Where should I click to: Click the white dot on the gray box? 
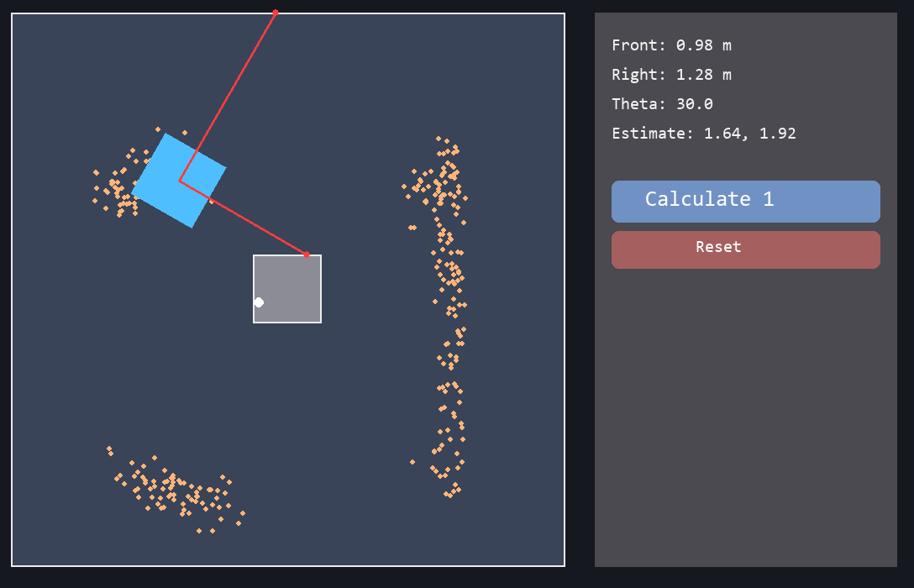click(259, 302)
